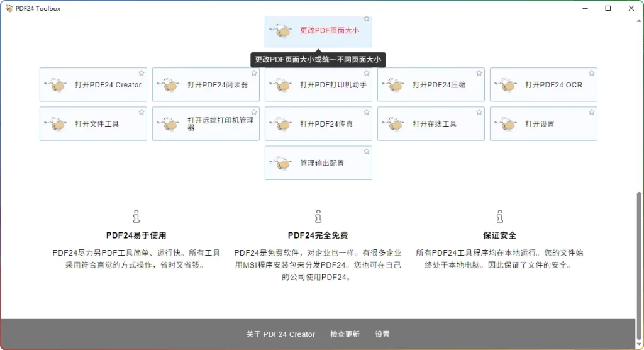The height and width of the screenshot is (350, 644).
Task: Launch 打开PDF24阅读器 tool
Action: click(218, 85)
